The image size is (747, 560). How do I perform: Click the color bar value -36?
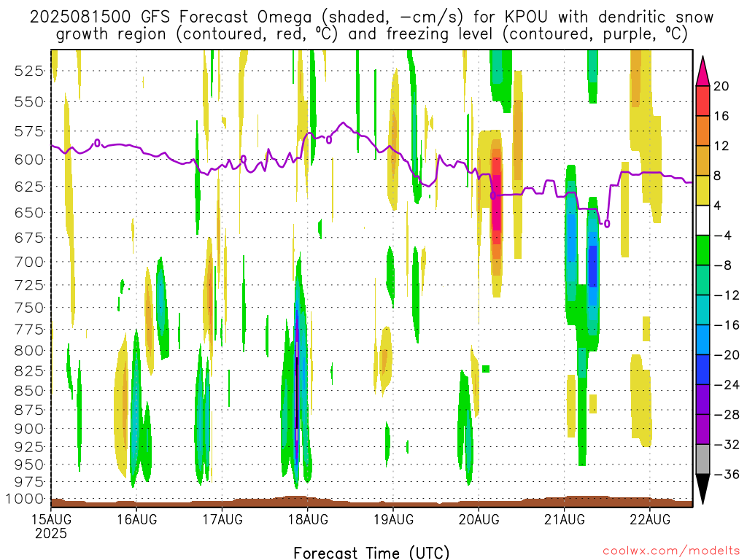(727, 474)
